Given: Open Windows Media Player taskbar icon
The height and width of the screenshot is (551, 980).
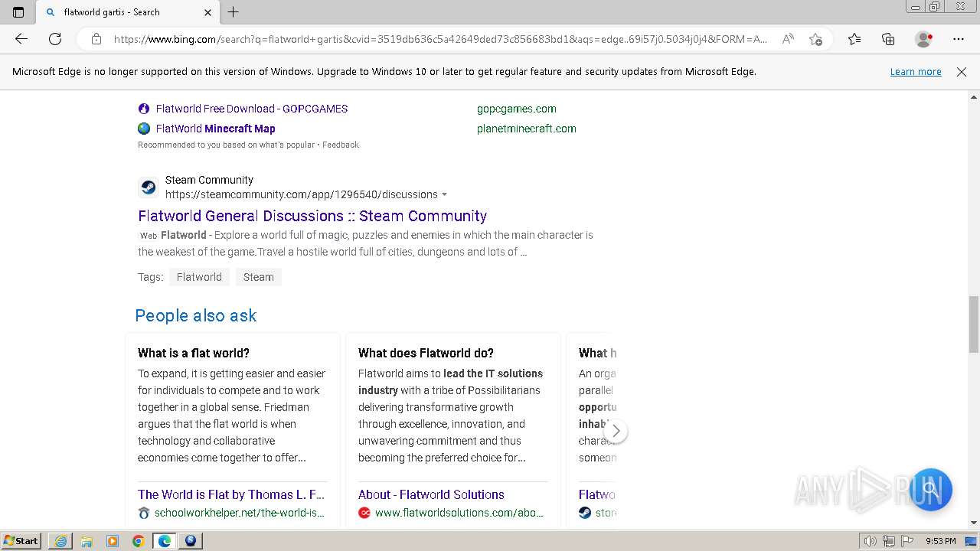Looking at the screenshot, I should [x=113, y=541].
